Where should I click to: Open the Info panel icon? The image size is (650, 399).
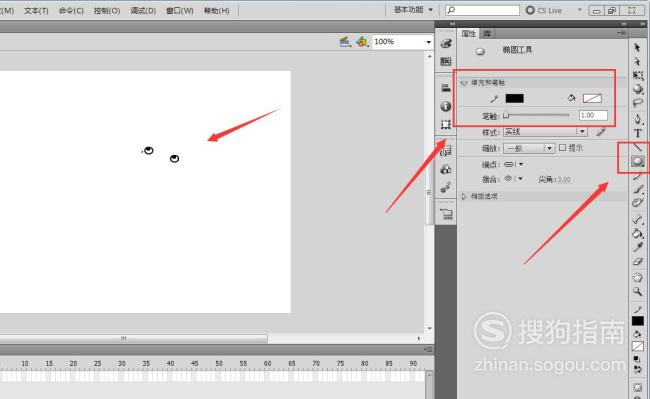(x=446, y=106)
